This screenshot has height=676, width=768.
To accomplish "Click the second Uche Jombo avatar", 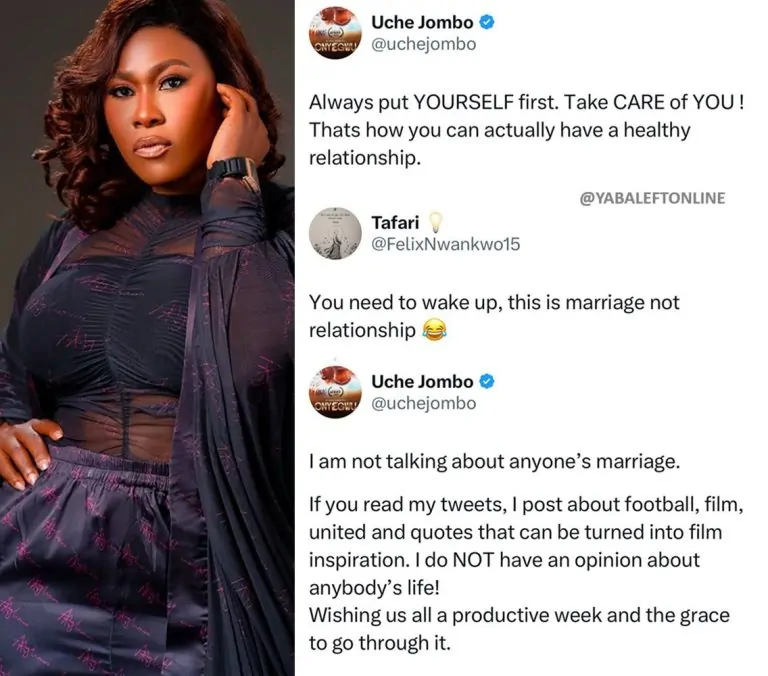I will tap(336, 392).
